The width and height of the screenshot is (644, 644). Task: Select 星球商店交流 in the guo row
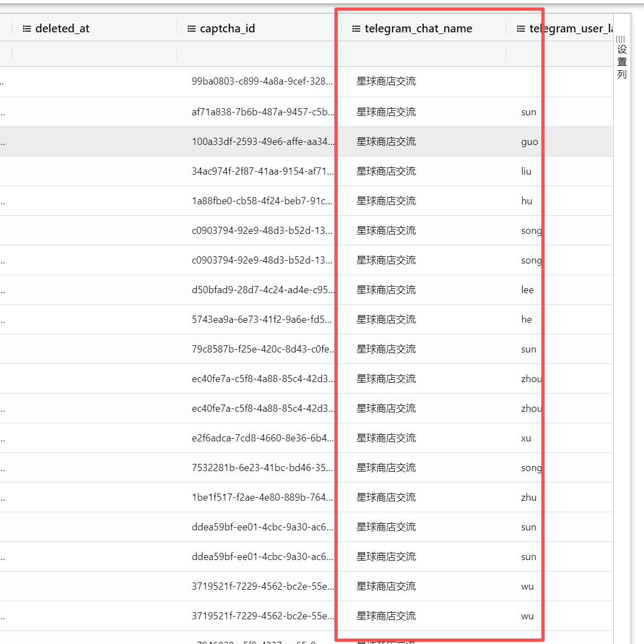pos(386,141)
